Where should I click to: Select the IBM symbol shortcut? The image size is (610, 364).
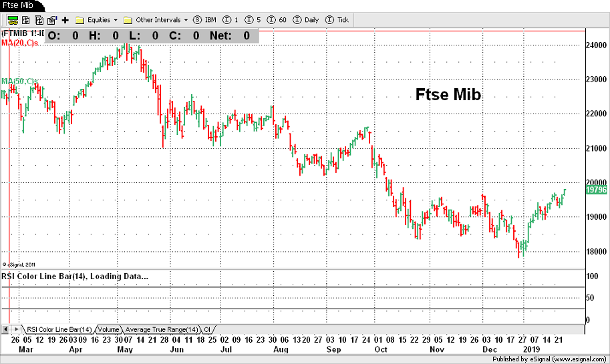(204, 20)
